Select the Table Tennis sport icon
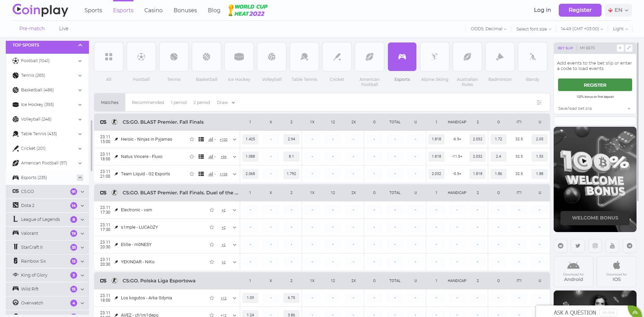The image size is (644, 317). click(304, 57)
